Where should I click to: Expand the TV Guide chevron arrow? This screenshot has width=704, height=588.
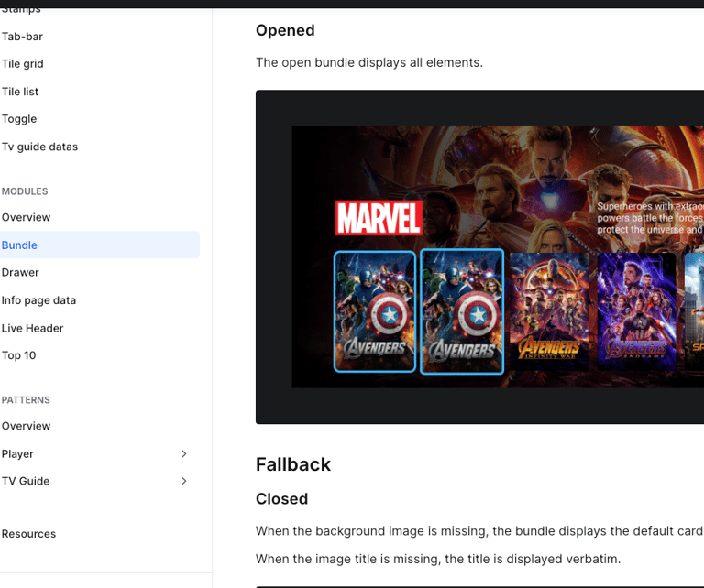point(183,481)
